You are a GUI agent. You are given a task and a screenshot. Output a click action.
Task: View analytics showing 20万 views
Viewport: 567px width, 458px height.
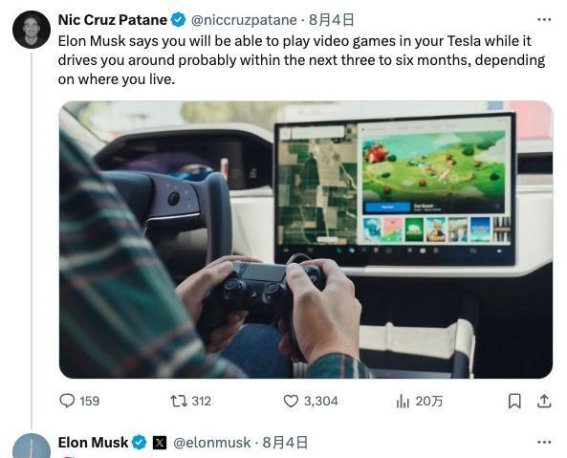pos(419,401)
